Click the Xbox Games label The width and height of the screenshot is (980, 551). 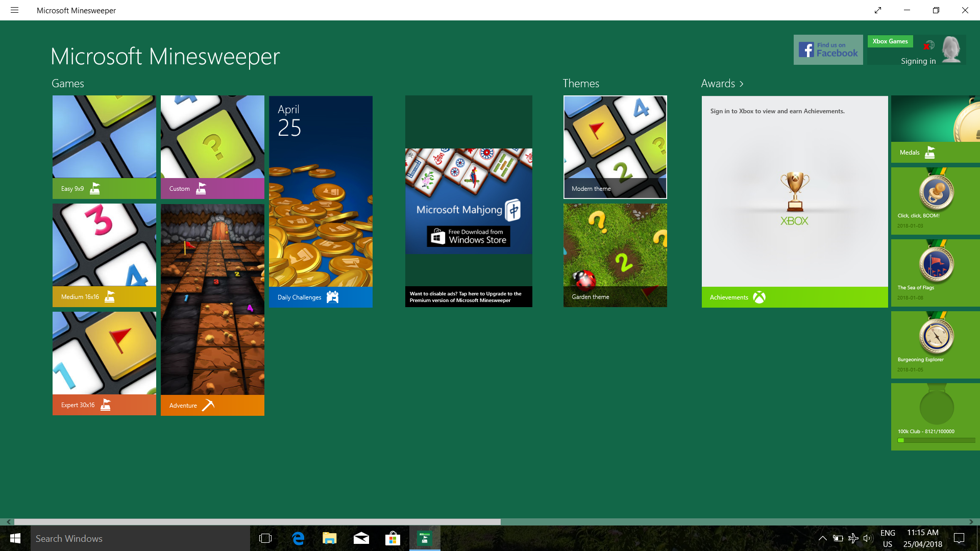[x=890, y=41]
